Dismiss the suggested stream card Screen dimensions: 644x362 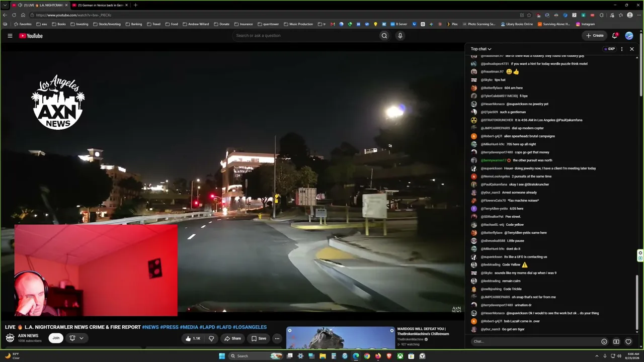(x=392, y=330)
